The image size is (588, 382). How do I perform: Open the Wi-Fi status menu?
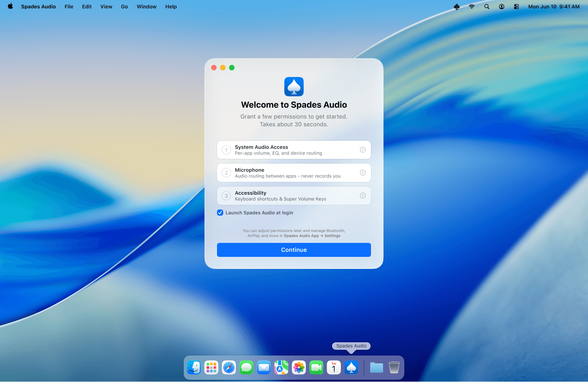(x=471, y=7)
